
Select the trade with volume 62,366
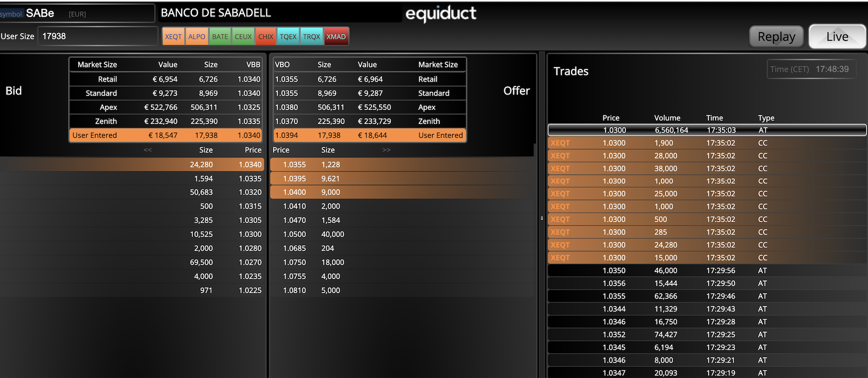tap(707, 296)
